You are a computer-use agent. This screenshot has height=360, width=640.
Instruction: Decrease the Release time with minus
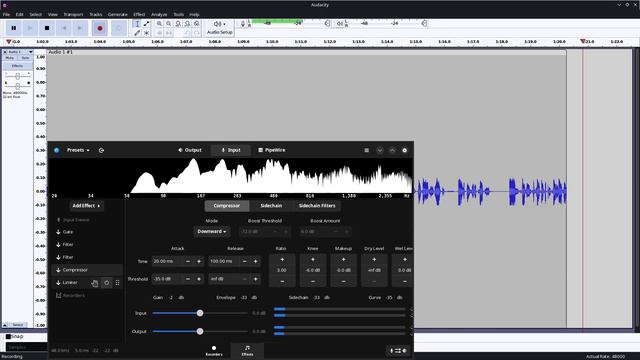[244, 261]
